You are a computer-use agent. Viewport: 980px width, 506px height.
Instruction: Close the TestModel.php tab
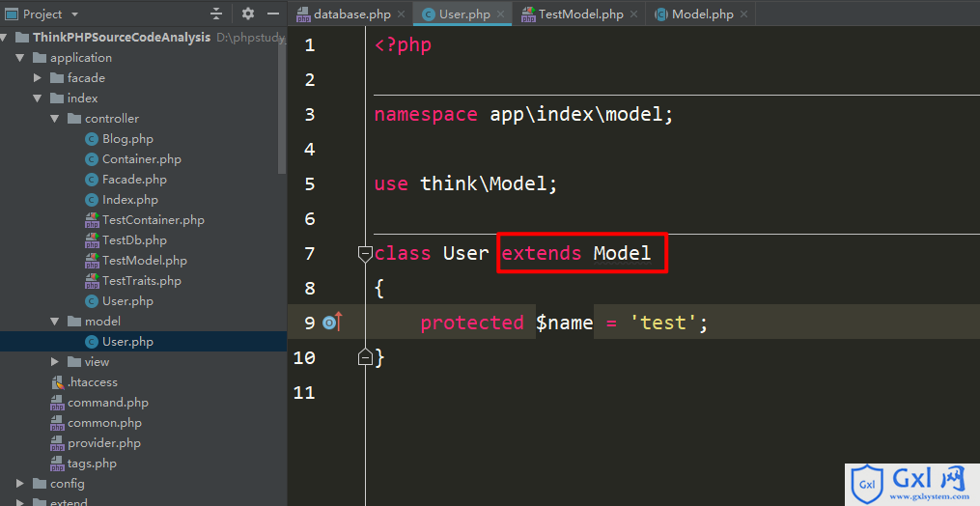pyautogui.click(x=633, y=14)
